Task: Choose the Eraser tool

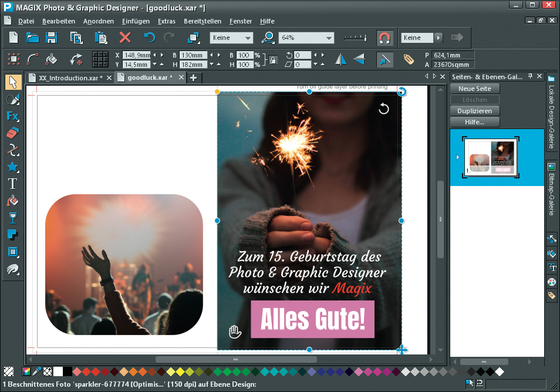Action: (x=12, y=133)
